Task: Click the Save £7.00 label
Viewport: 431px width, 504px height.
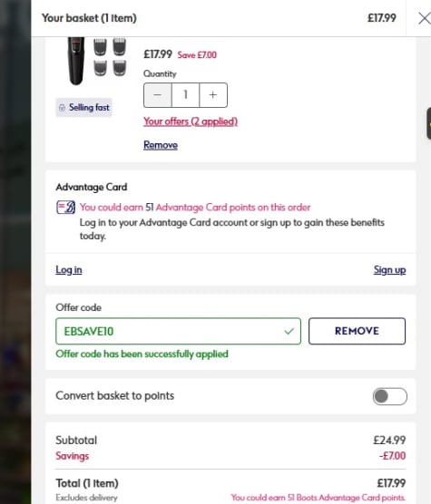Action: 197,55
